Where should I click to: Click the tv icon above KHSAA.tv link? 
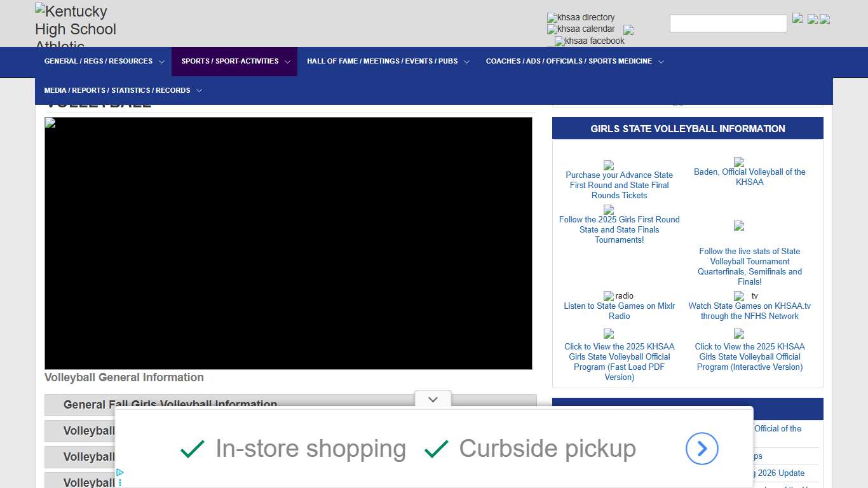[739, 296]
